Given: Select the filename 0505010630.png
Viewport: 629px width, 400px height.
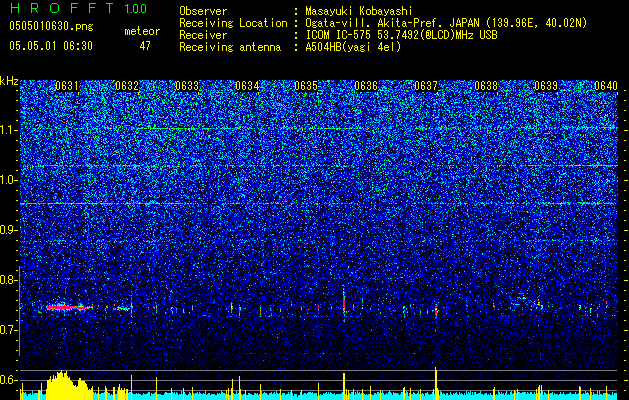Looking at the screenshot, I should tap(51, 26).
